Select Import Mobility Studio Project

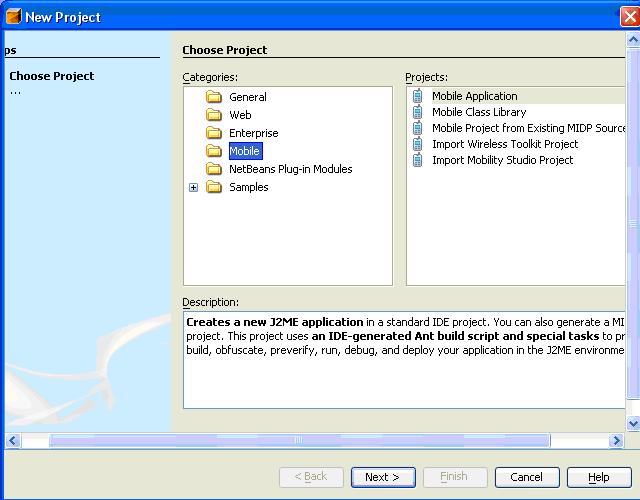pyautogui.click(x=502, y=160)
